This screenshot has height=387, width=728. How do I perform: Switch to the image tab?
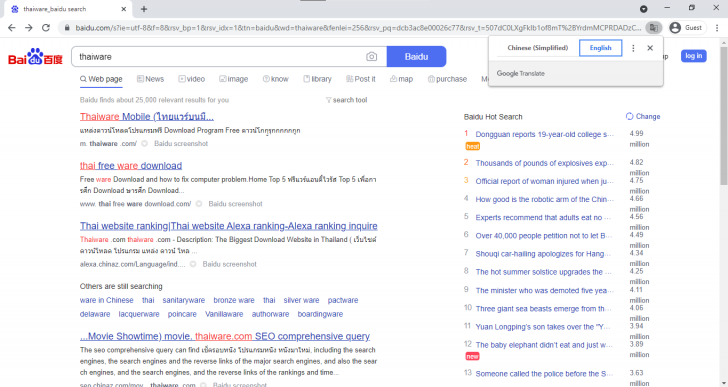[x=234, y=79]
